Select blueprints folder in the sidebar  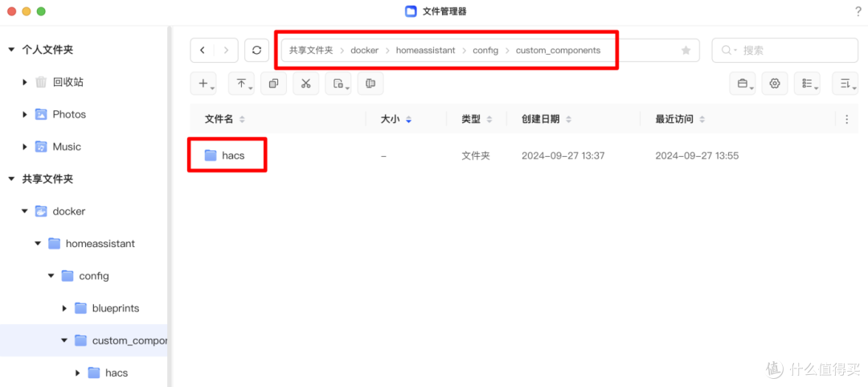(x=107, y=307)
